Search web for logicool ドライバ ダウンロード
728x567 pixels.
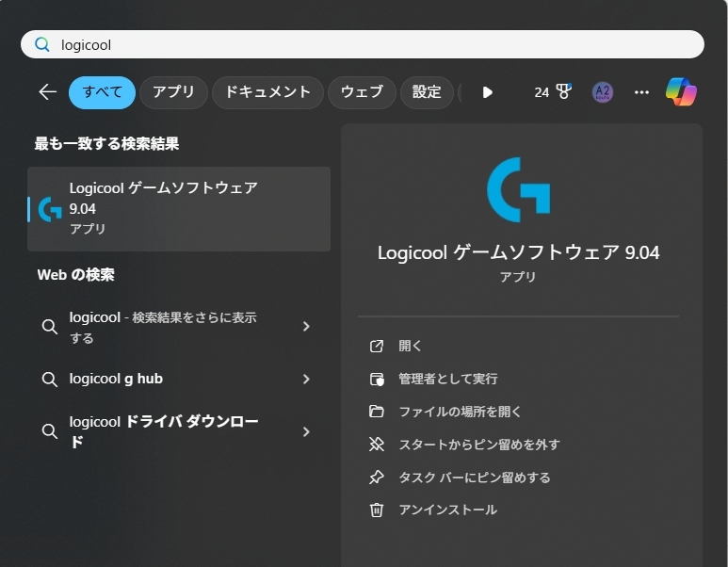point(179,432)
